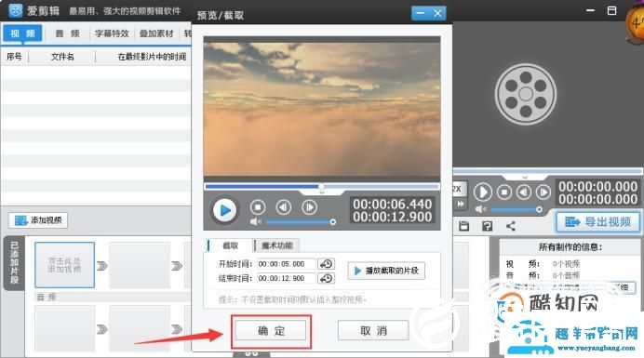Click the share icon
Screen dimensions: 644x358
(511, 226)
